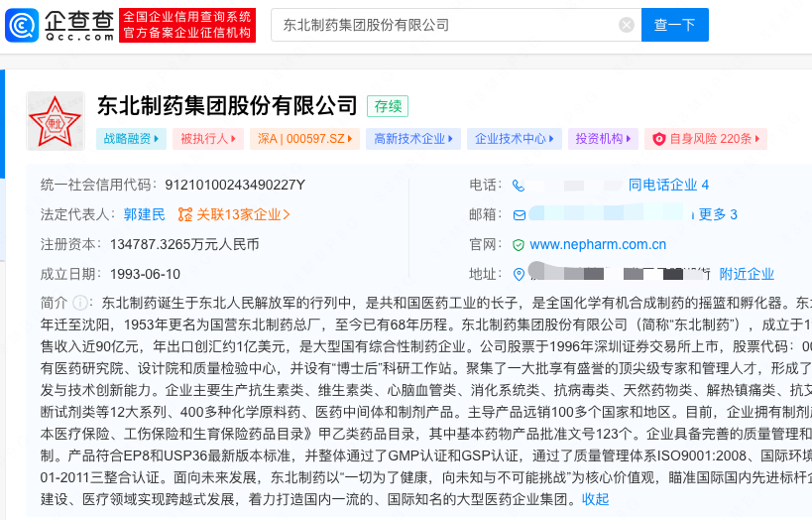Clear the search field with X icon
The image size is (812, 520).
pos(626,25)
